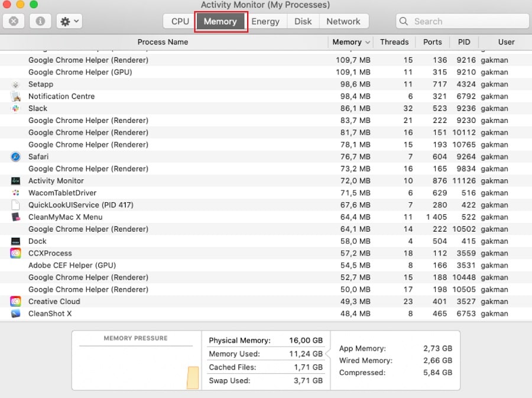Select QuickLookUIService (PID 417) name
This screenshot has height=398, width=532.
coord(81,205)
